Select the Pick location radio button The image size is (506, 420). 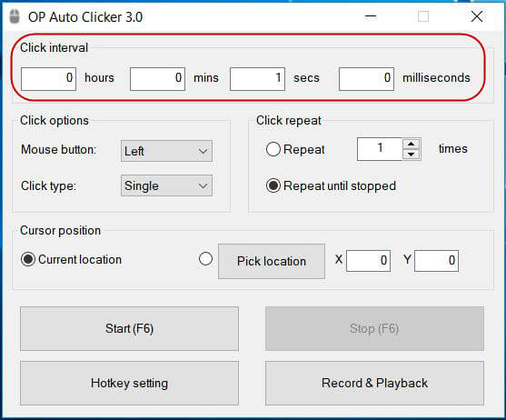tap(205, 259)
